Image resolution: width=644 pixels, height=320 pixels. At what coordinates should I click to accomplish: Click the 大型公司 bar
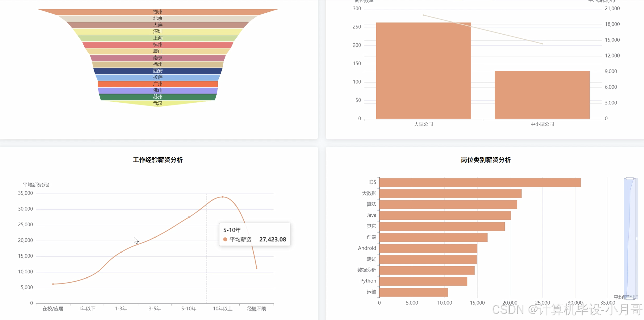pyautogui.click(x=423, y=71)
